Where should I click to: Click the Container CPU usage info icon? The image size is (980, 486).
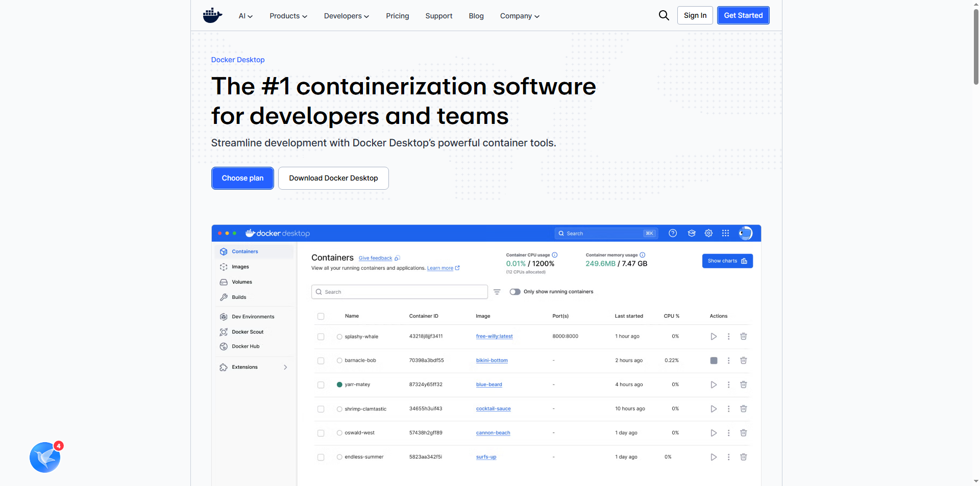click(555, 255)
